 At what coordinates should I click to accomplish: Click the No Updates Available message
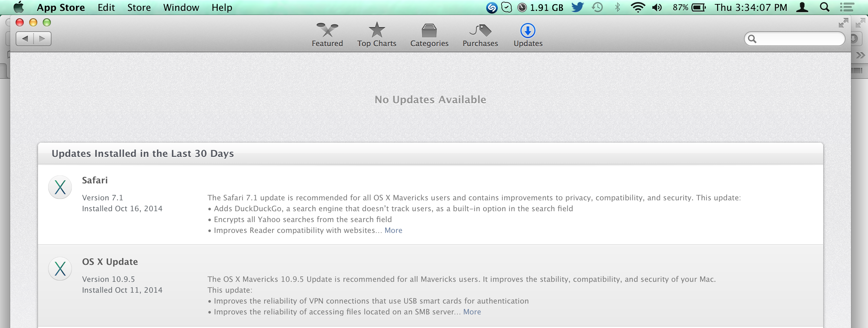tap(430, 99)
